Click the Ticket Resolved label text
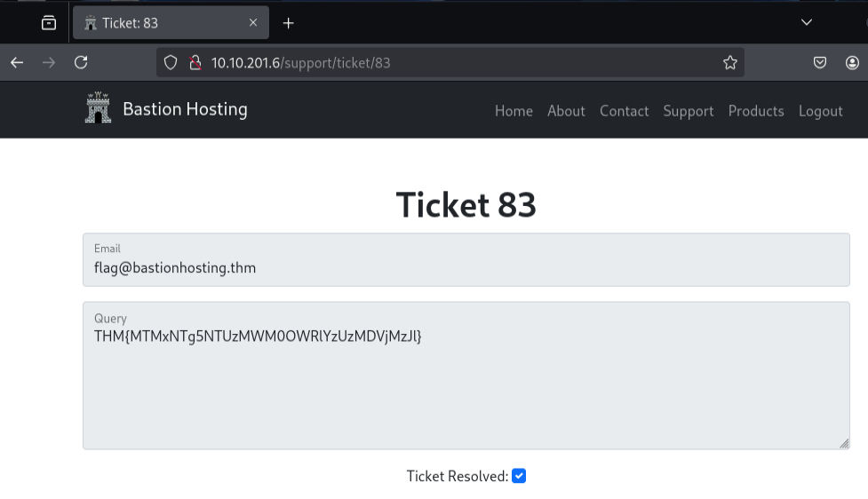The height and width of the screenshot is (499, 868). tap(458, 476)
